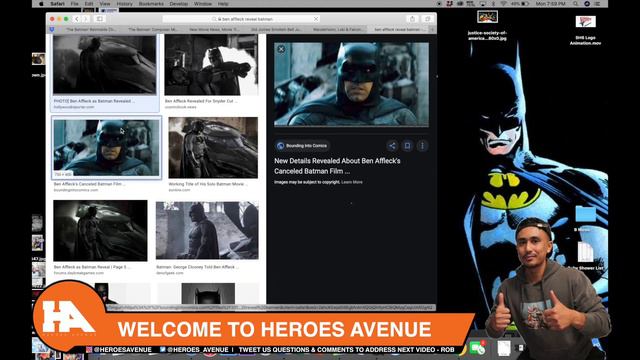
Task: Close the image preview panel
Action: click(281, 49)
